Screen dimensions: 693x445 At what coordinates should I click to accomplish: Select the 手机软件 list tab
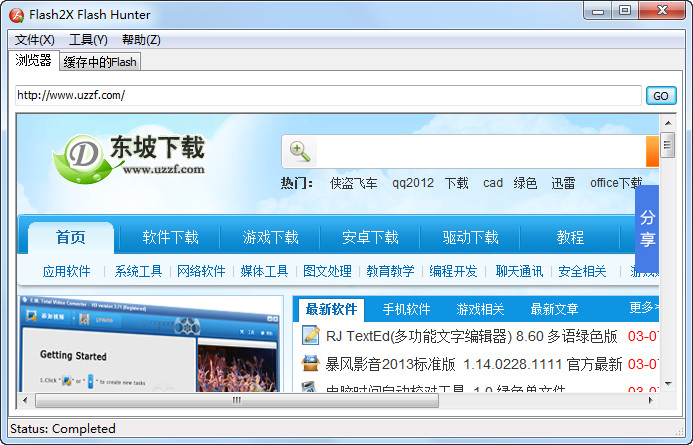(x=407, y=309)
